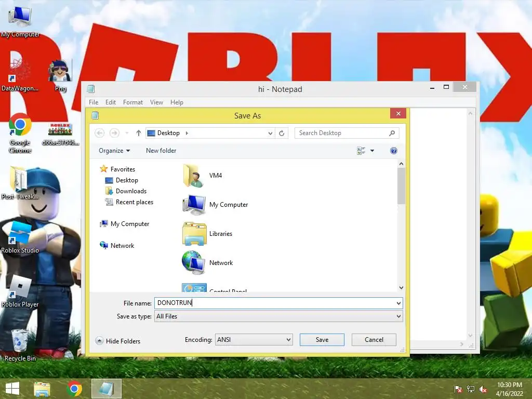532x399 pixels.
Task: Select Network in navigation pane
Action: 117,246
